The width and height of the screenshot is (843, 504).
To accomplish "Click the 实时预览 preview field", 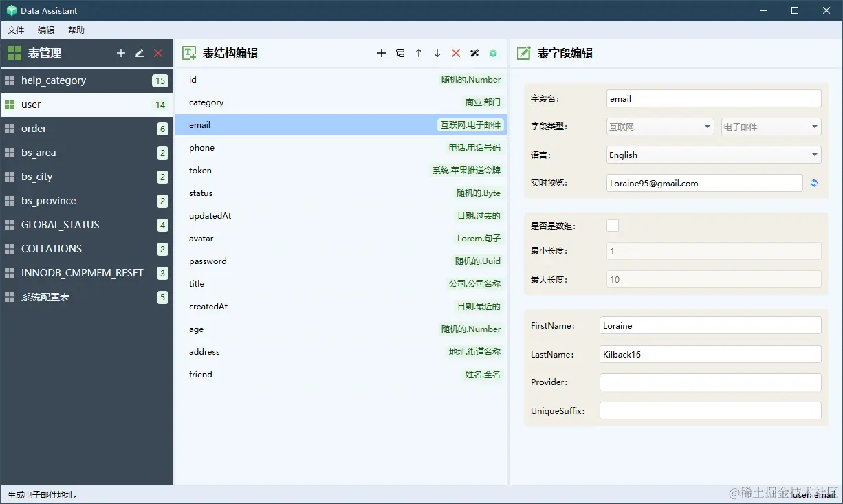I will (705, 183).
